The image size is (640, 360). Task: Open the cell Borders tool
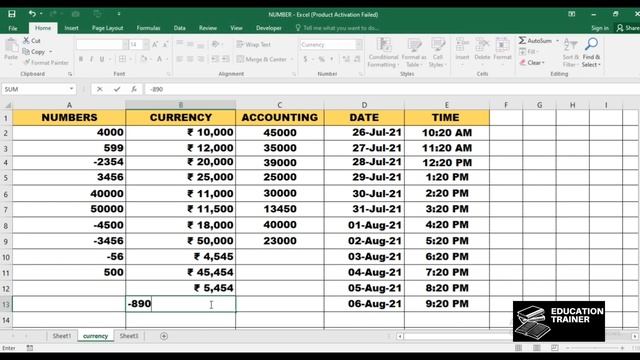pos(122,59)
